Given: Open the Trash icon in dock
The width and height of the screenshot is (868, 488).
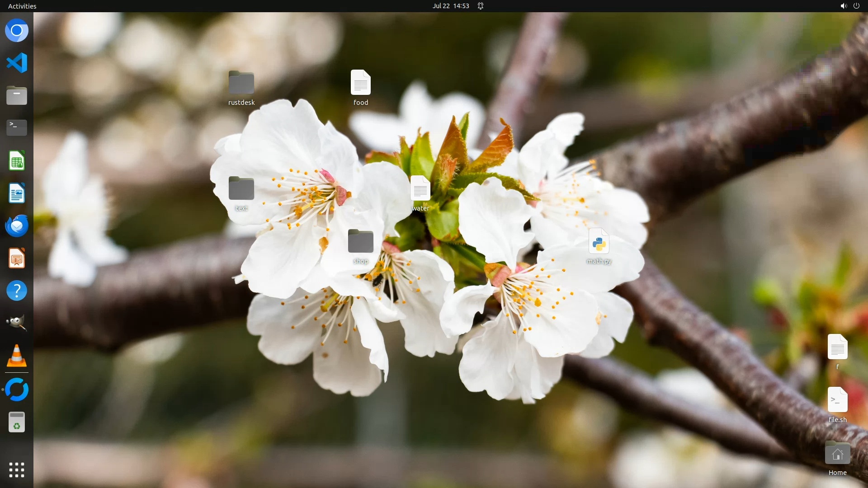Looking at the screenshot, I should point(17,422).
